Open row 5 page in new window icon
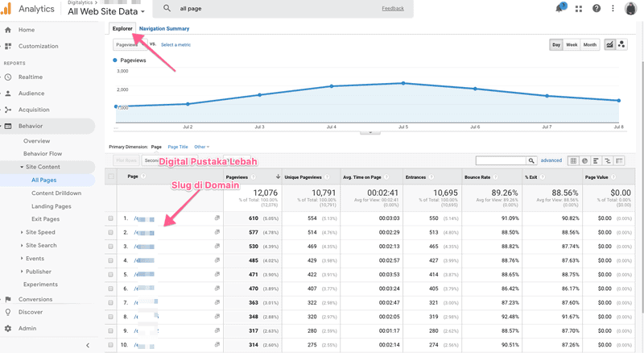 (x=217, y=274)
